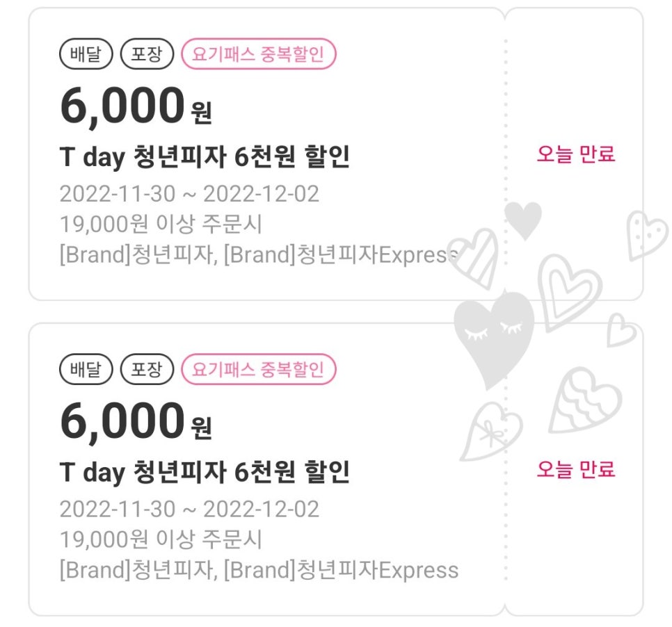This screenshot has width=672, height=627.
Task: Click 오늘 만료 on the first coupon
Action: tap(575, 154)
